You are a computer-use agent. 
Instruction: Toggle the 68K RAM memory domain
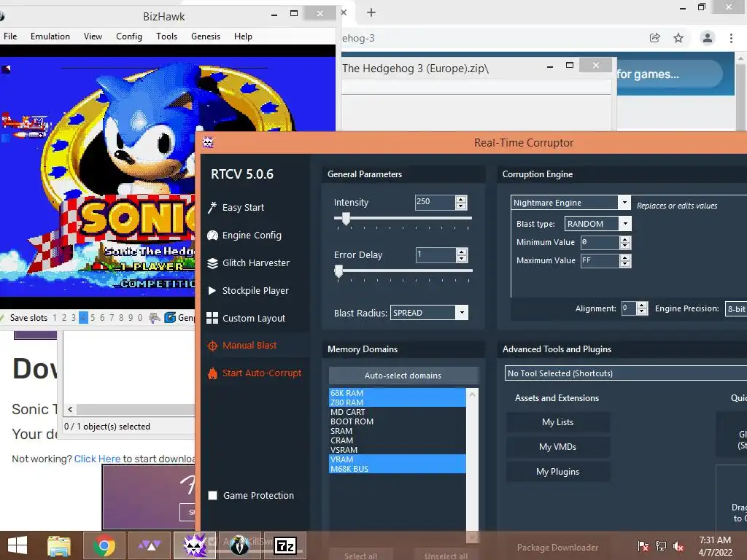(397, 393)
